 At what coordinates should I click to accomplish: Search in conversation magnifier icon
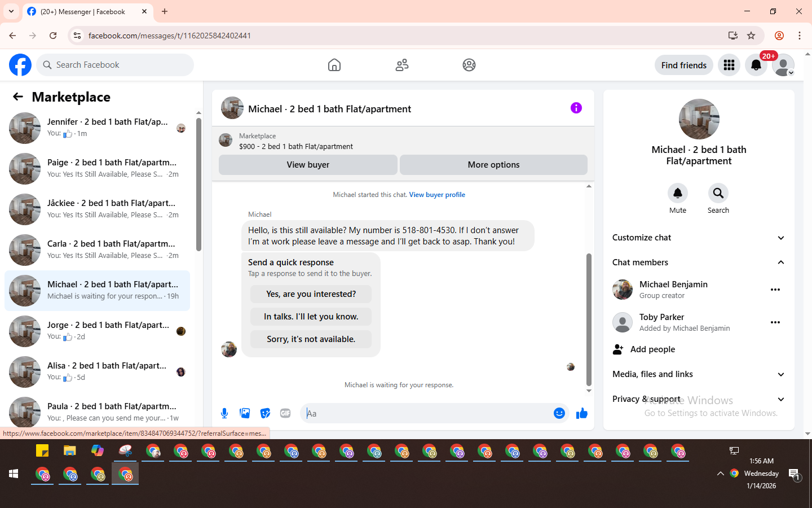(x=718, y=193)
